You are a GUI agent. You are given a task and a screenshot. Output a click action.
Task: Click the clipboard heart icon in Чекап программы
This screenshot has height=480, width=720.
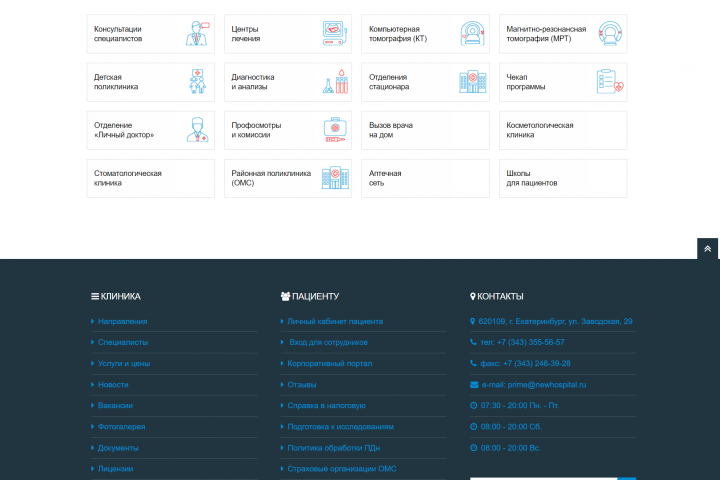pyautogui.click(x=610, y=81)
